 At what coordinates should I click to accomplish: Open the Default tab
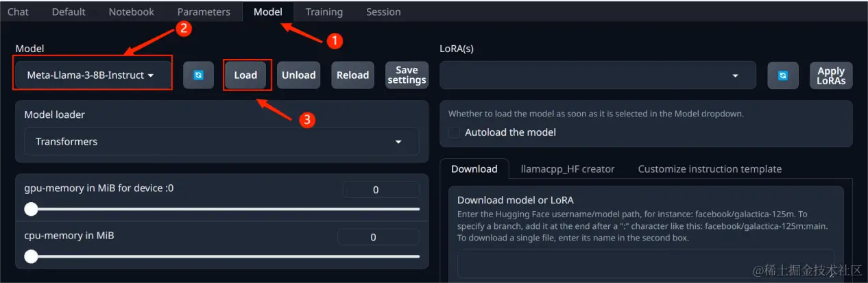[69, 12]
